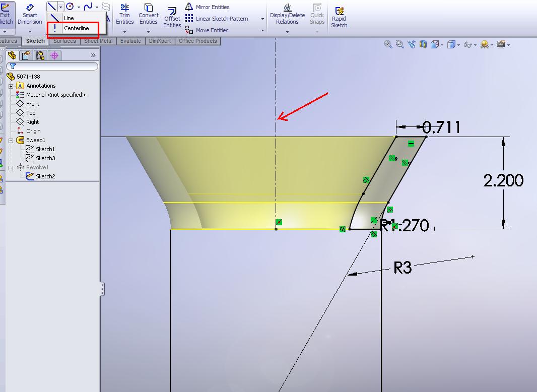Open the spline tool dropdown arrow

(97, 7)
